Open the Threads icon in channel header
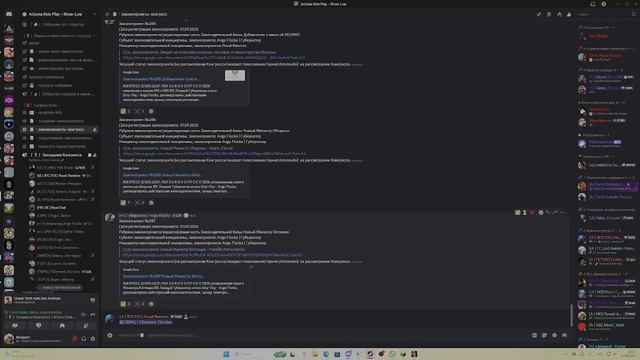The image size is (640, 360). pos(539,14)
